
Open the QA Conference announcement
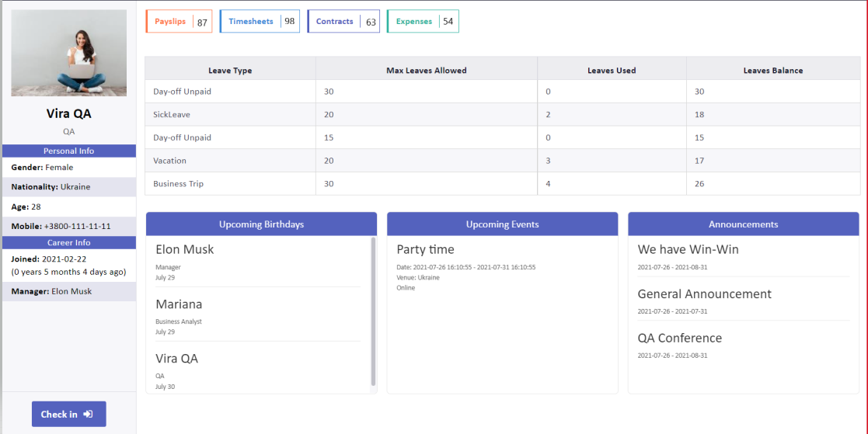[679, 338]
